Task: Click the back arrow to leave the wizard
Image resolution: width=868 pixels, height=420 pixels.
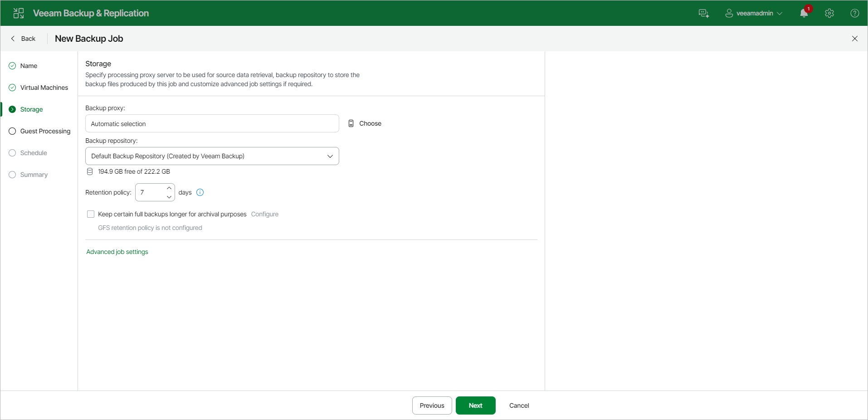Action: [x=13, y=39]
